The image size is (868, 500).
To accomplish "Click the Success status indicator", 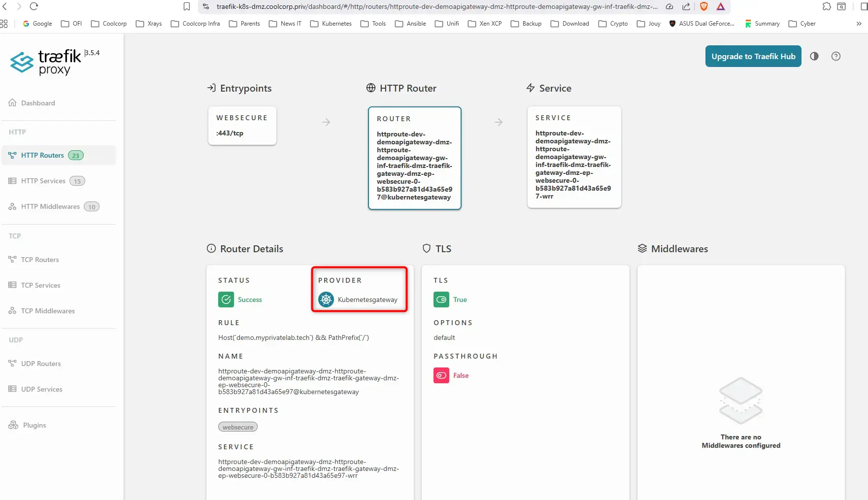I will pos(226,300).
